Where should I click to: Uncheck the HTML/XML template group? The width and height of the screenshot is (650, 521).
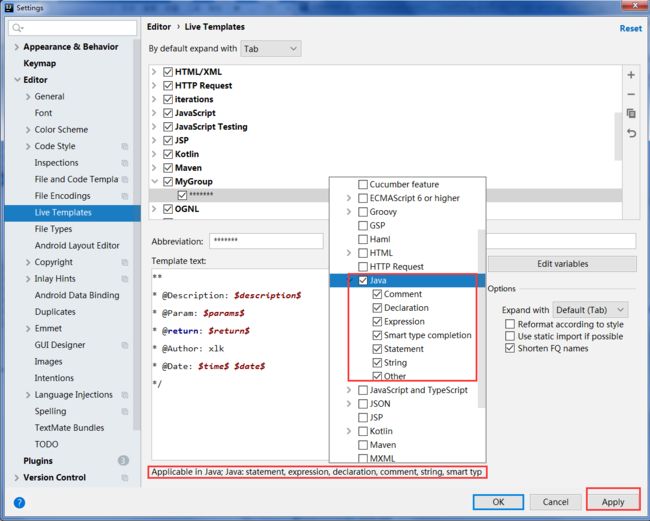pos(168,72)
